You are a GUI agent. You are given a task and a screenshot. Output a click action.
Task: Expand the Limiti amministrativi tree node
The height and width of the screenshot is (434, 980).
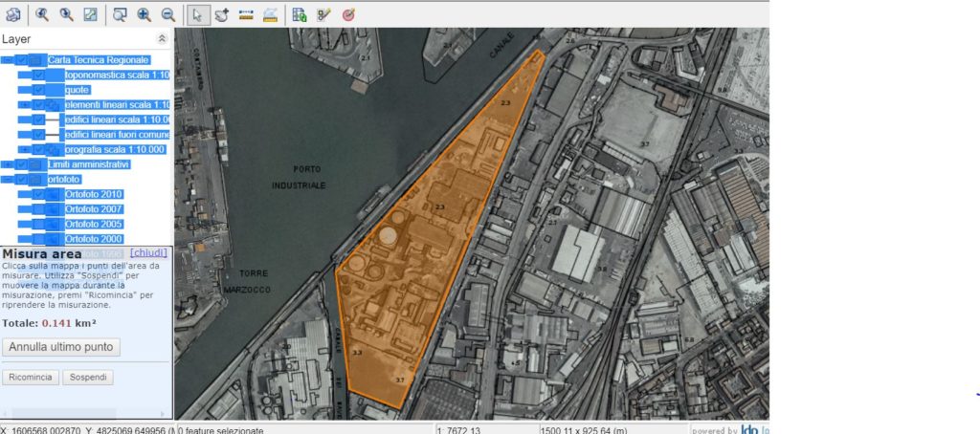pyautogui.click(x=7, y=164)
